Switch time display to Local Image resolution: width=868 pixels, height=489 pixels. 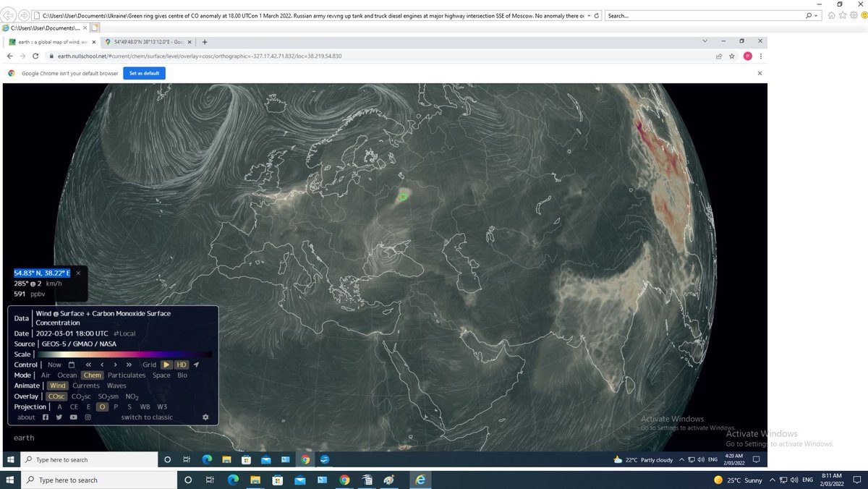(124, 333)
